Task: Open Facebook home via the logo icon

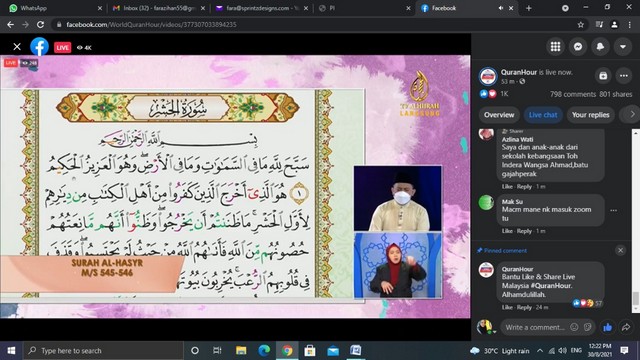Action: tap(40, 47)
